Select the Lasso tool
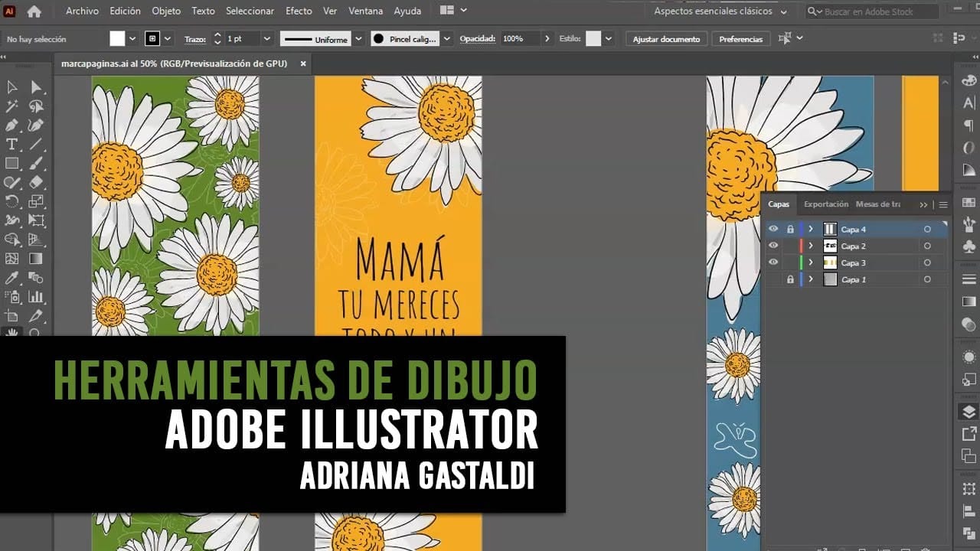This screenshot has width=980, height=551. 36,106
